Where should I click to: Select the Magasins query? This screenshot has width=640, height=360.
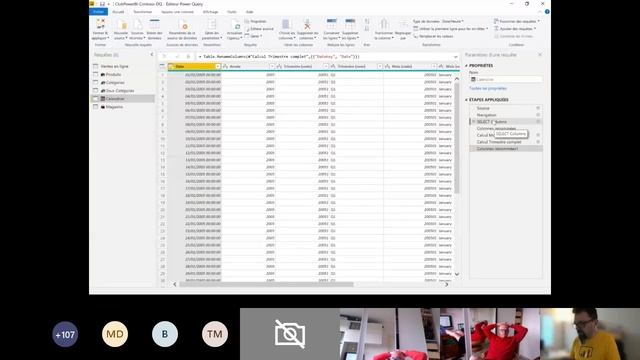pos(122,107)
